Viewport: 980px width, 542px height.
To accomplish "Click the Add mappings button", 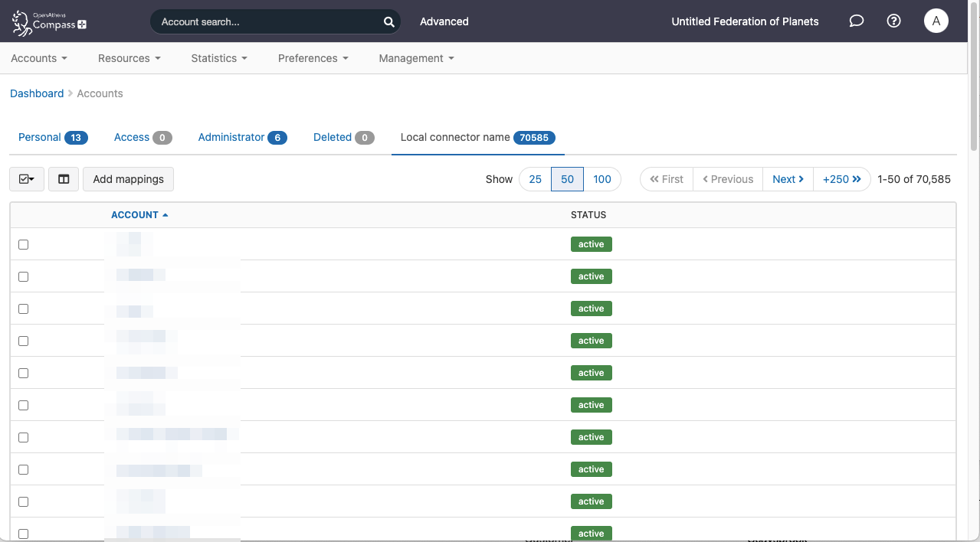I will pyautogui.click(x=128, y=178).
